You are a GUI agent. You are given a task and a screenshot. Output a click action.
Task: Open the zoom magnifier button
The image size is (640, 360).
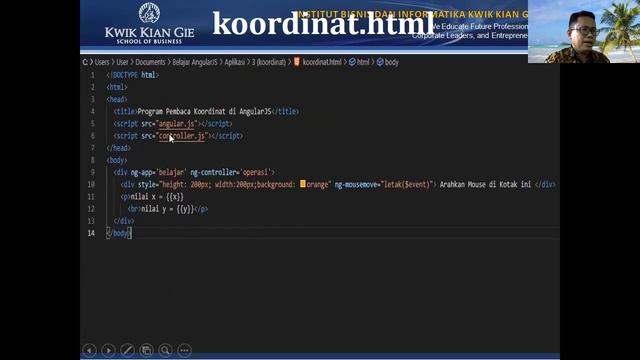165,350
